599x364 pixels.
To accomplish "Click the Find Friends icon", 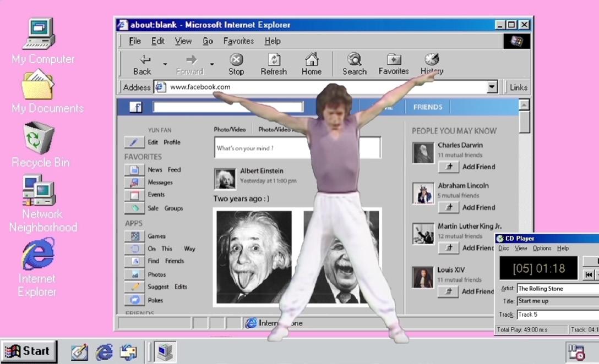I will [x=134, y=261].
